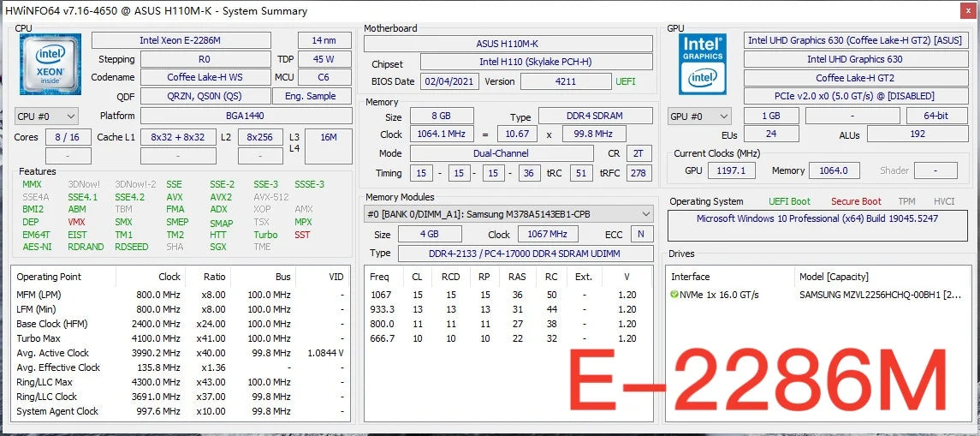This screenshot has height=436, width=980.
Task: Click the red SST feature label
Action: coord(302,235)
